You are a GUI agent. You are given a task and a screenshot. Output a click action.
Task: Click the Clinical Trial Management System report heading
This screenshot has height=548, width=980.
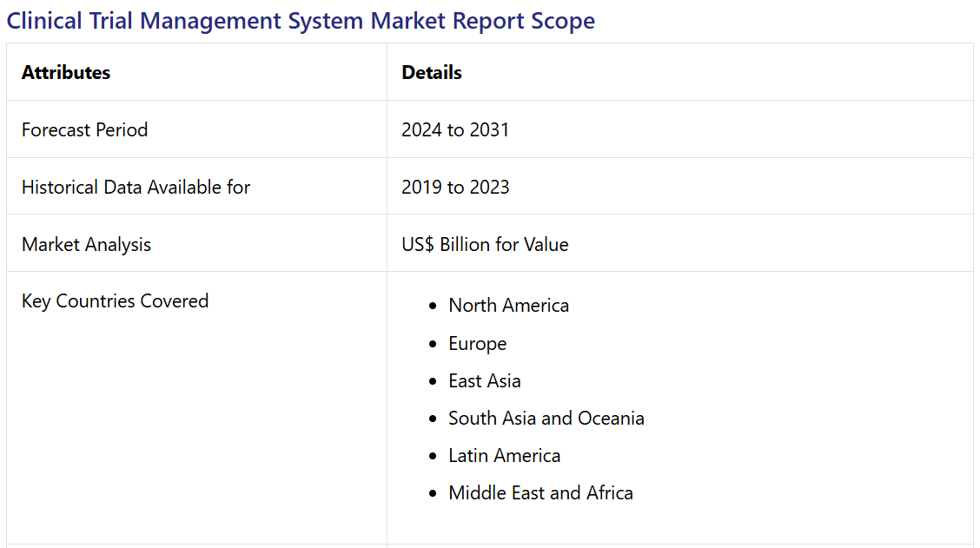[x=301, y=21]
